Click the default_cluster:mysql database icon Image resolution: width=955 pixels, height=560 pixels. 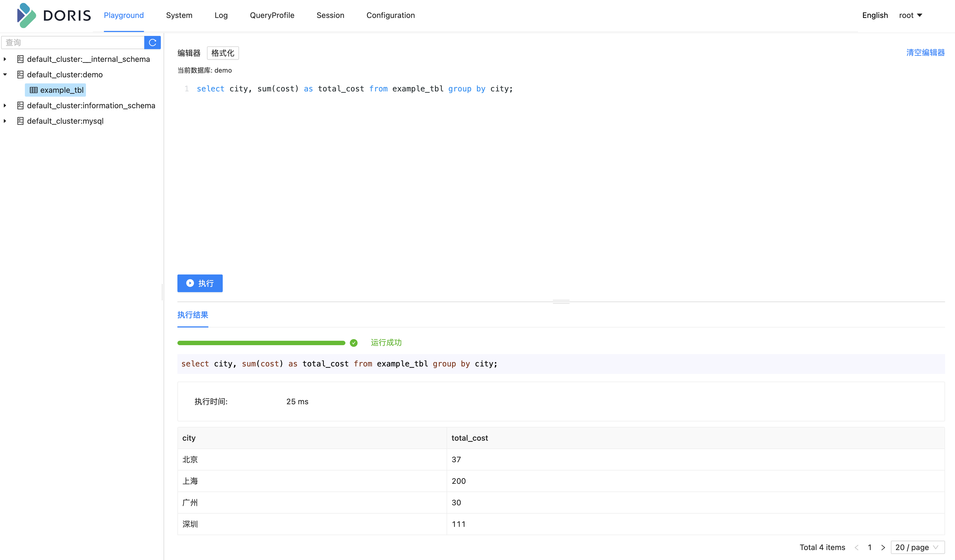pos(20,121)
